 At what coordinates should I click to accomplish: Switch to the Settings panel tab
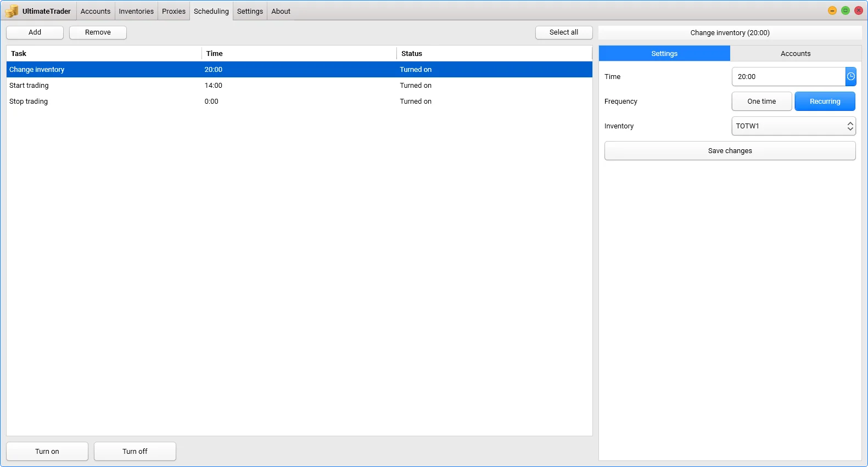664,53
